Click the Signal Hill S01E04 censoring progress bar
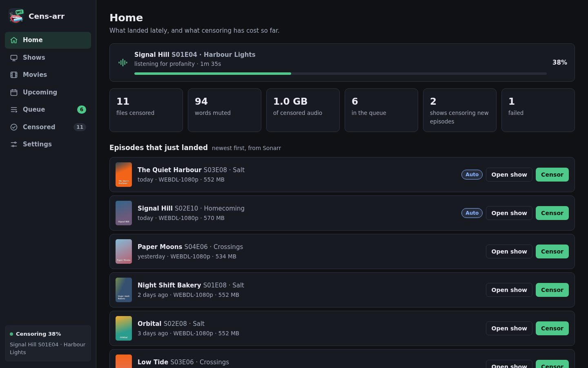The width and height of the screenshot is (588, 368). [341, 74]
